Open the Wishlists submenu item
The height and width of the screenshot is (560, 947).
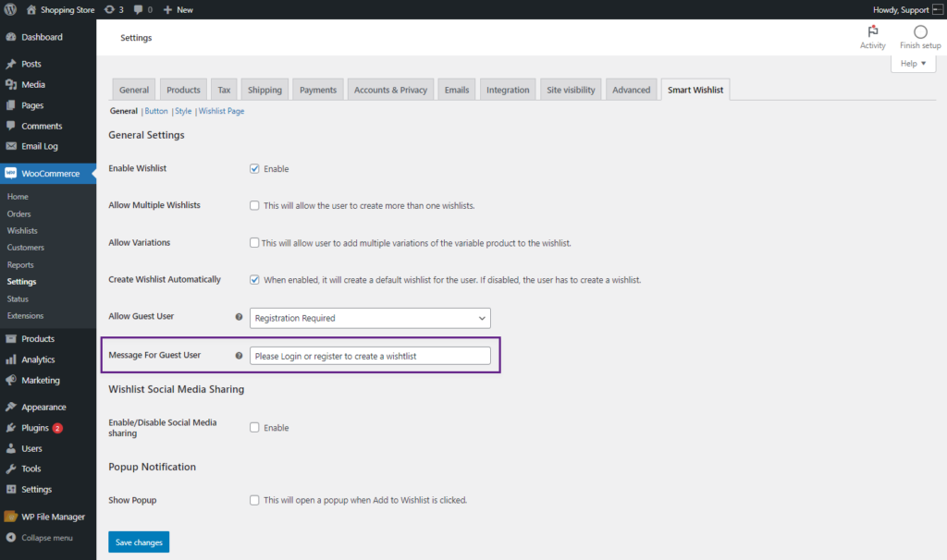click(x=22, y=230)
